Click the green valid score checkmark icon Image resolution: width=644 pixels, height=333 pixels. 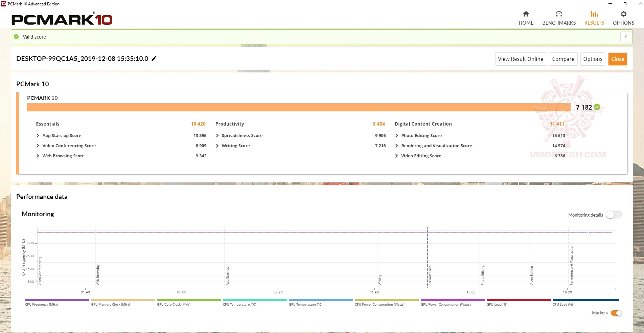(16, 37)
